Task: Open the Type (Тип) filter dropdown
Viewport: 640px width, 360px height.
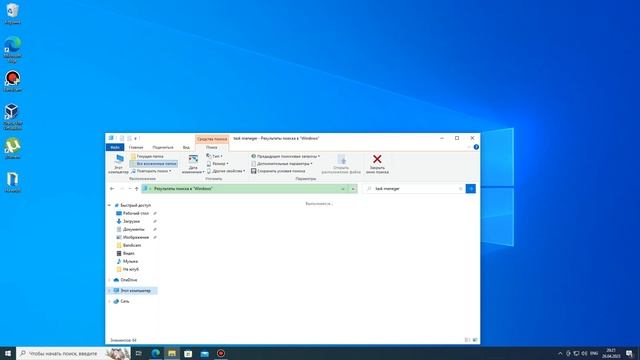Action: (x=214, y=156)
